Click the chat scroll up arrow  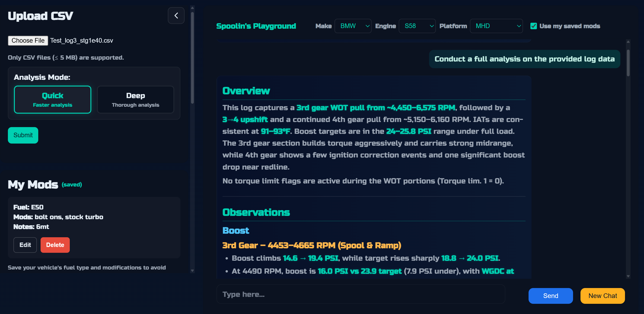click(628, 42)
